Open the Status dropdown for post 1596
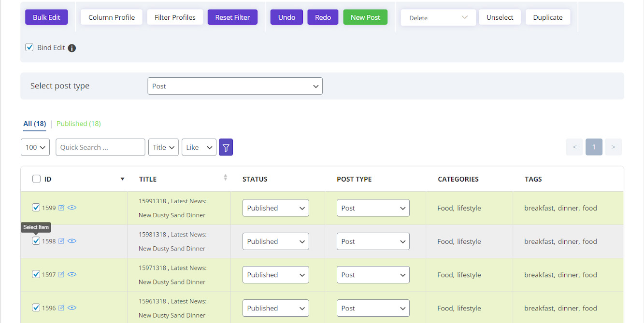Screen dimensions: 644x323 click(275, 308)
